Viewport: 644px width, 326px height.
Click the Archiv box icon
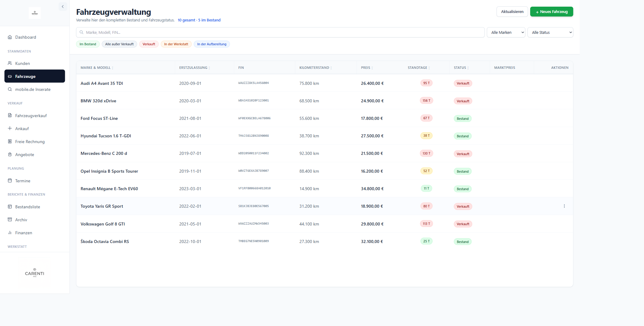tap(10, 219)
